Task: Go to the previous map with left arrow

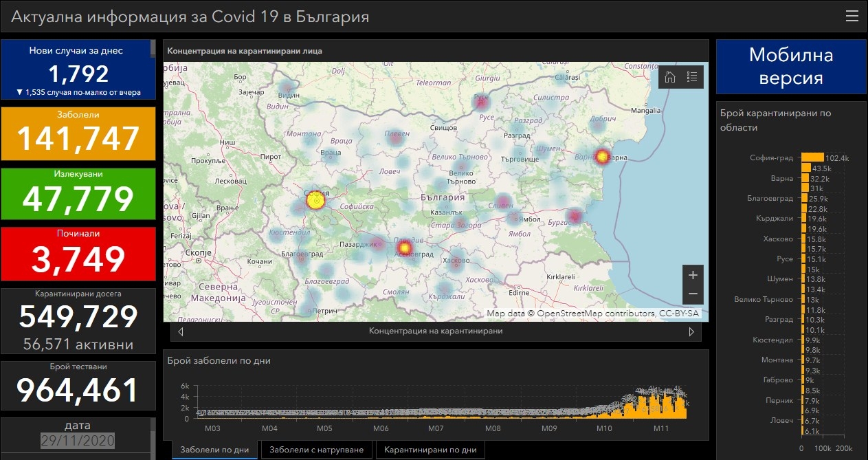Action: pyautogui.click(x=180, y=331)
